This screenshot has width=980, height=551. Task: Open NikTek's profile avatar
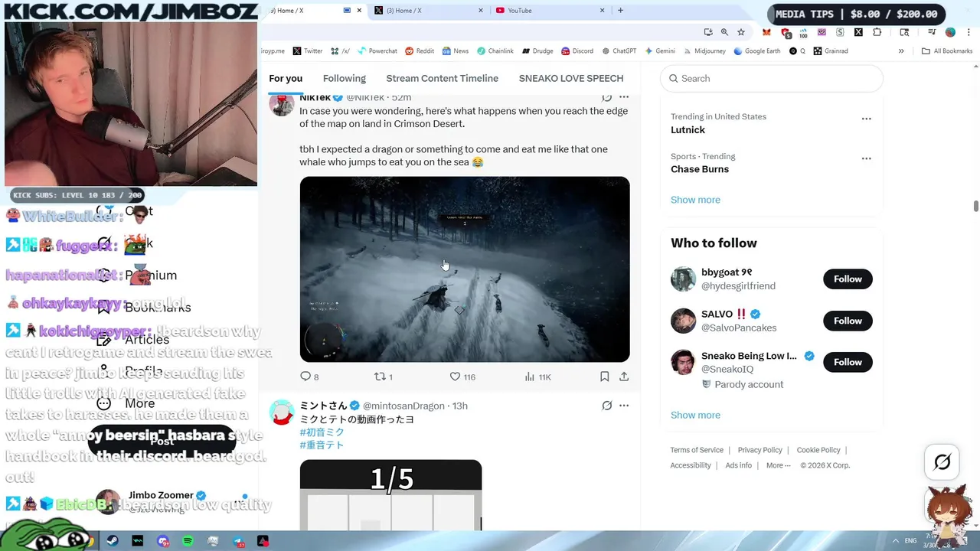[282, 104]
